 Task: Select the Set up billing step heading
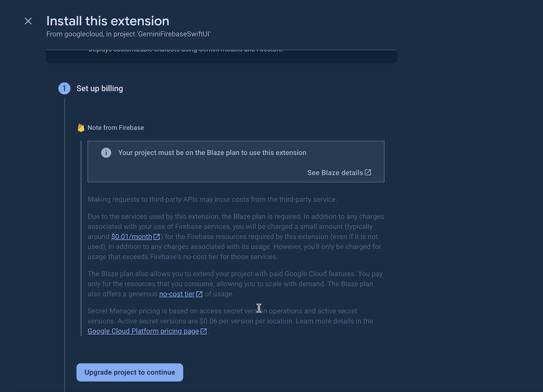[x=100, y=89]
